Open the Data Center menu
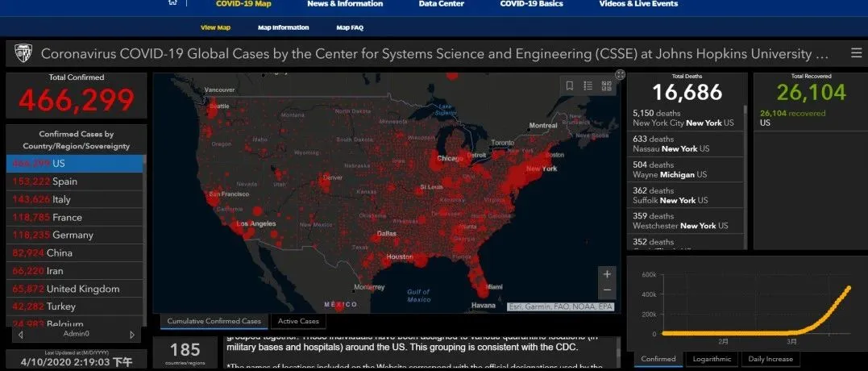The height and width of the screenshot is (371, 868). click(x=441, y=4)
